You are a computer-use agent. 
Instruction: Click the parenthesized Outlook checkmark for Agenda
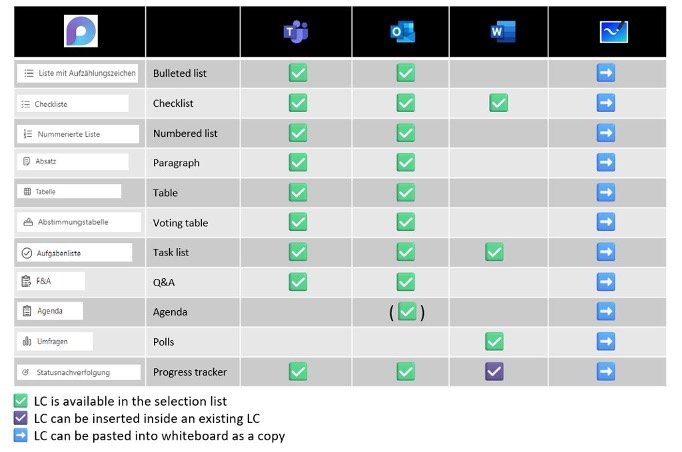click(x=407, y=311)
